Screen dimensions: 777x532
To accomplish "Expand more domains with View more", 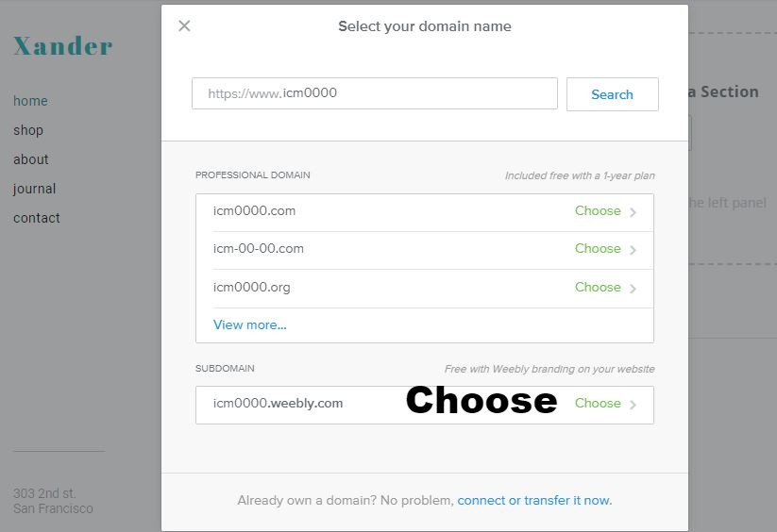I will [249, 324].
